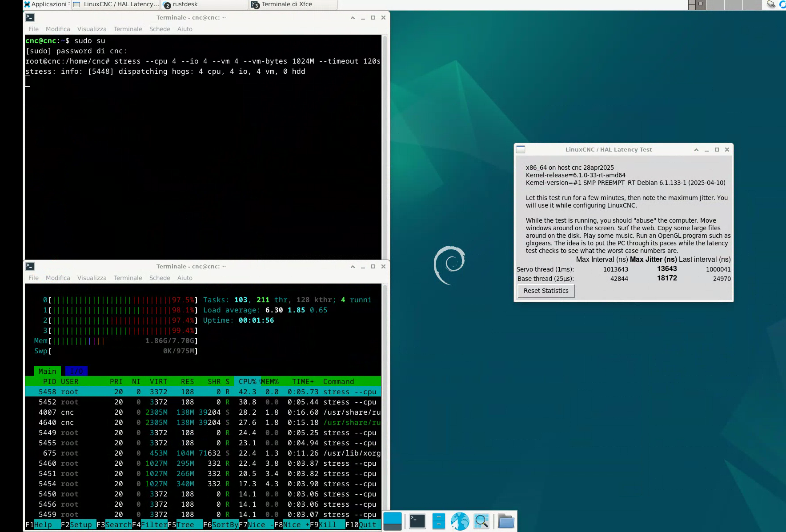Open the file manager drawer icon in the dock
The image size is (786, 532).
pos(438,521)
